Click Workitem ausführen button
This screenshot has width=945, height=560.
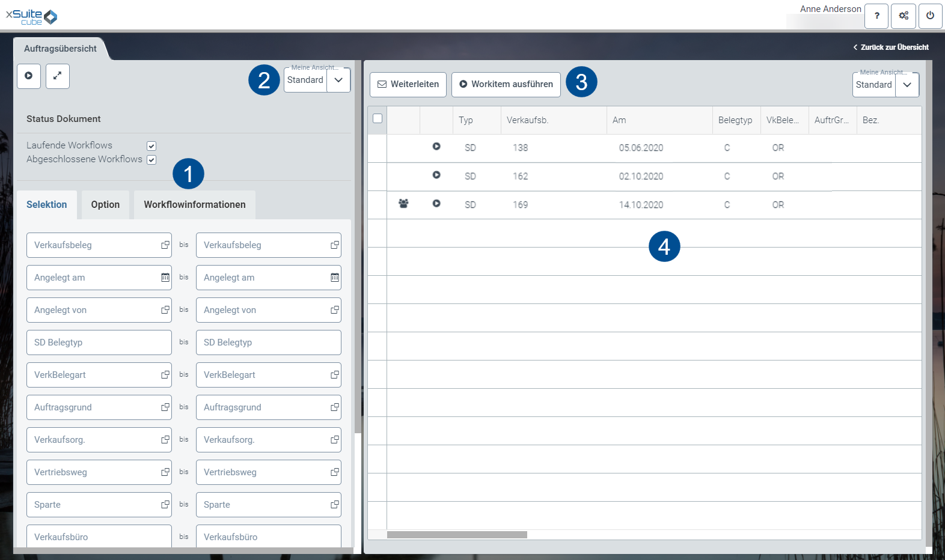tap(506, 85)
